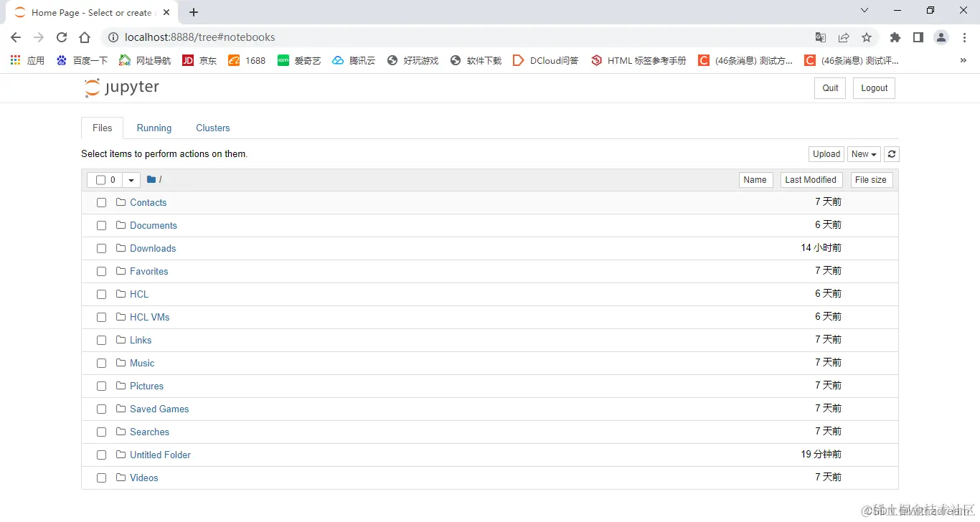980x522 pixels.
Task: Open the HTML 标签参考手册 bookmark
Action: click(639, 61)
